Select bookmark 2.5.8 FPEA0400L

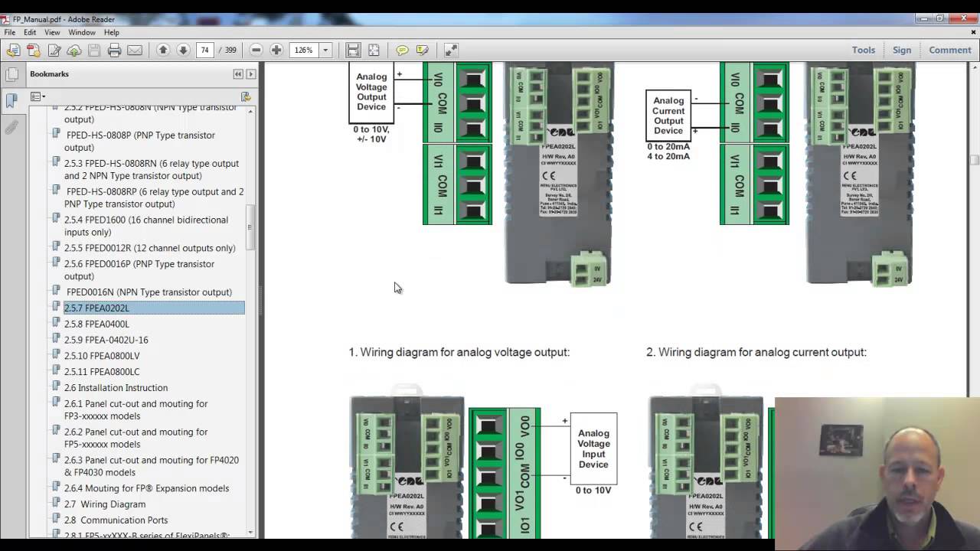96,324
